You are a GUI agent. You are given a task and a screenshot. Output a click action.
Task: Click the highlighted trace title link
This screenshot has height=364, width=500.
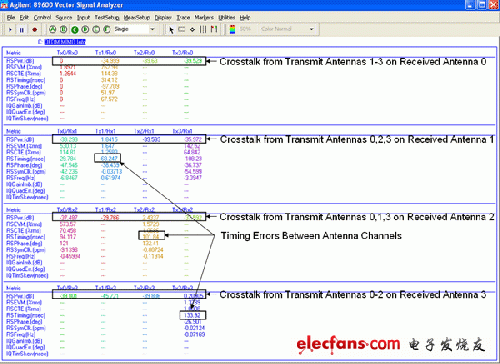(x=65, y=42)
